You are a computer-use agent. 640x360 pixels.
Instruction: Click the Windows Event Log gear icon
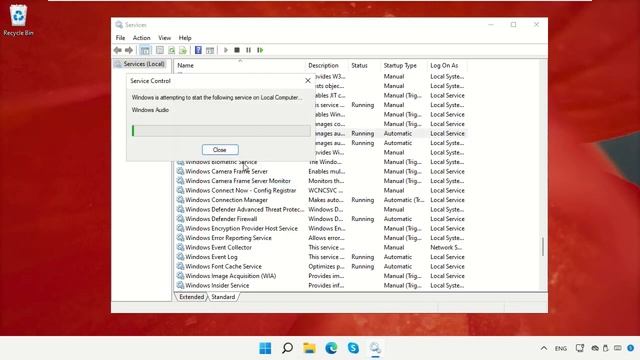(180, 257)
